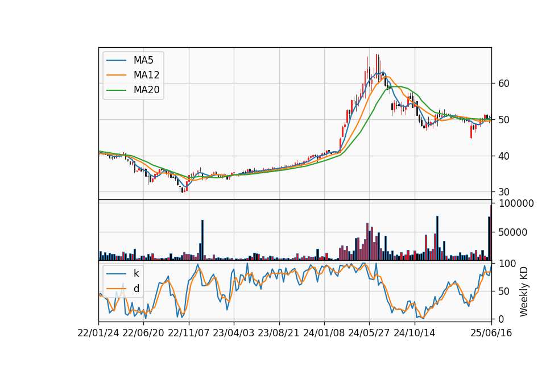The height and width of the screenshot is (392, 546).
Task: Click the k legend label in KD panel
Action: point(136,273)
